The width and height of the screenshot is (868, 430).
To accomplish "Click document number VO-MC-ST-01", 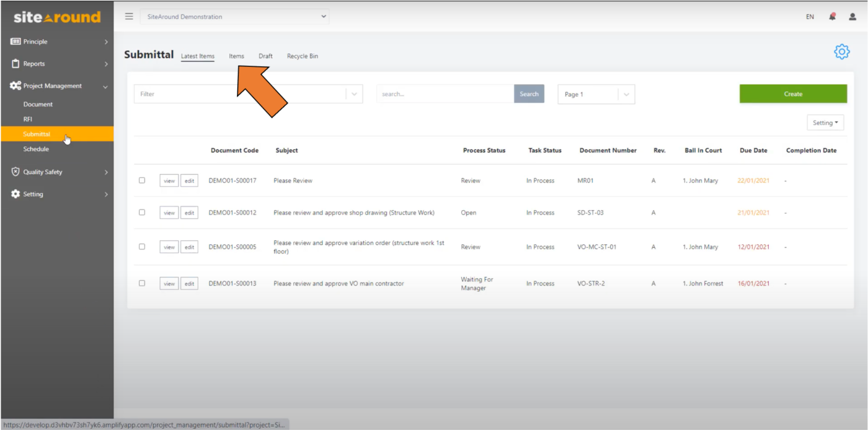I will tap(596, 247).
